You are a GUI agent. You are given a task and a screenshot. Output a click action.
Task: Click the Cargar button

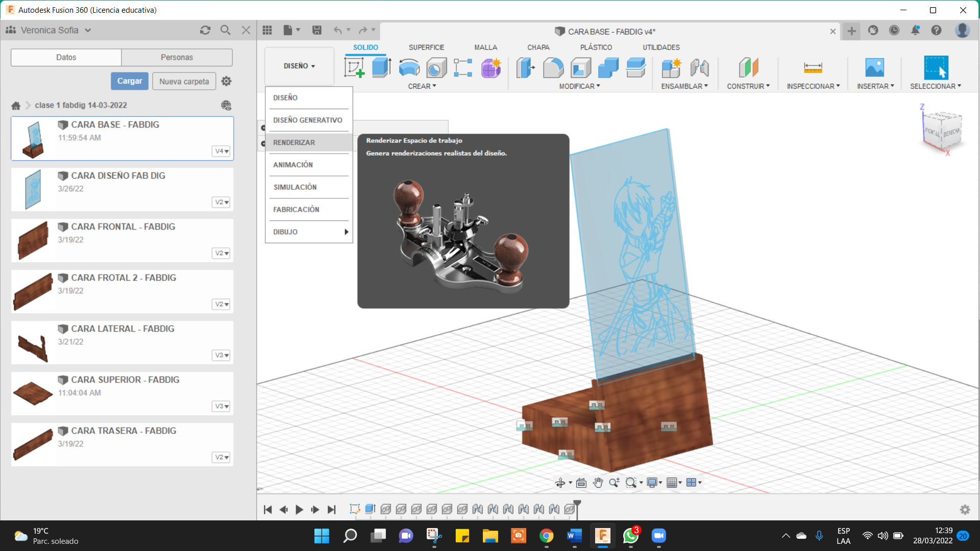pyautogui.click(x=130, y=81)
